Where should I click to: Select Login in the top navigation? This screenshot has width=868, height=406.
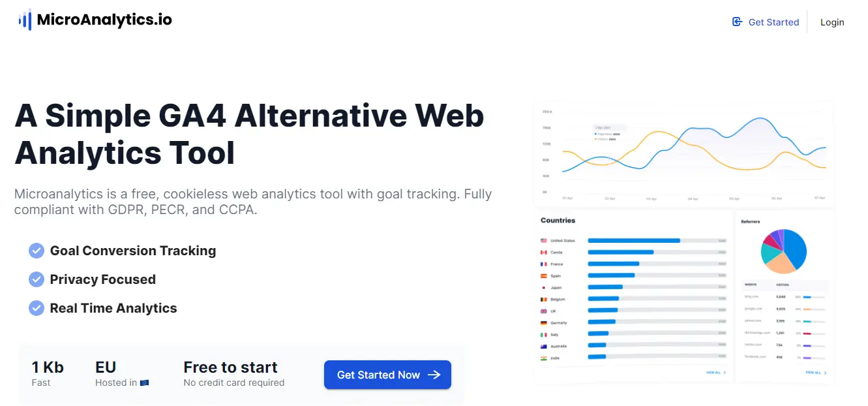[832, 22]
